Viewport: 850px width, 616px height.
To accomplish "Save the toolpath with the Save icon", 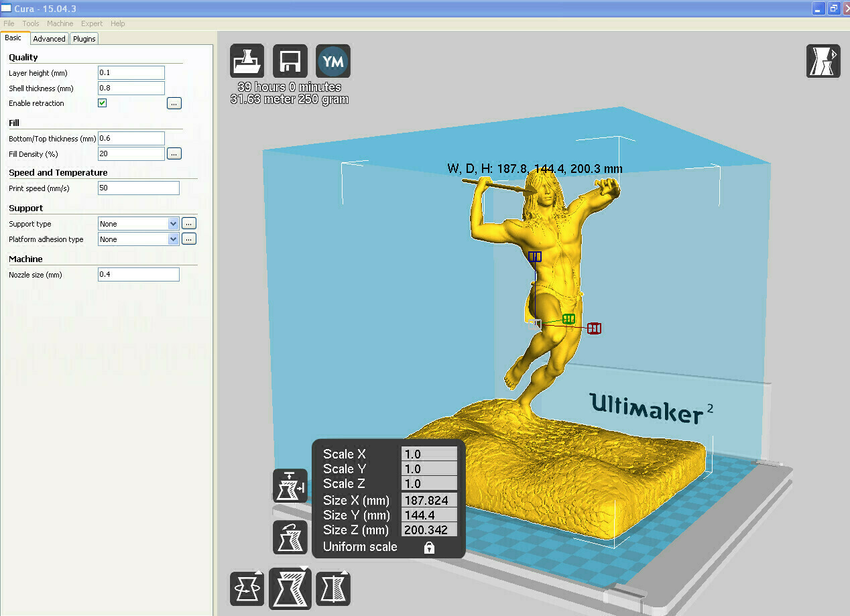I will (290, 60).
